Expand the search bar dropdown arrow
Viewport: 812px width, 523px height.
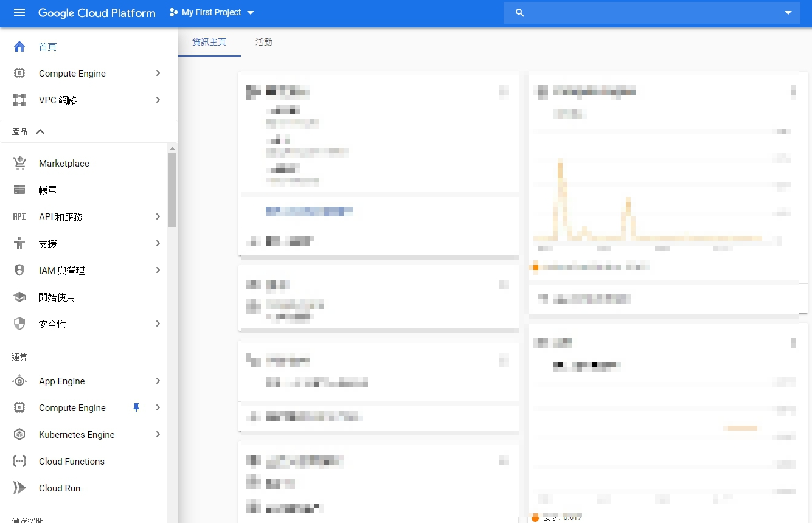(x=788, y=13)
